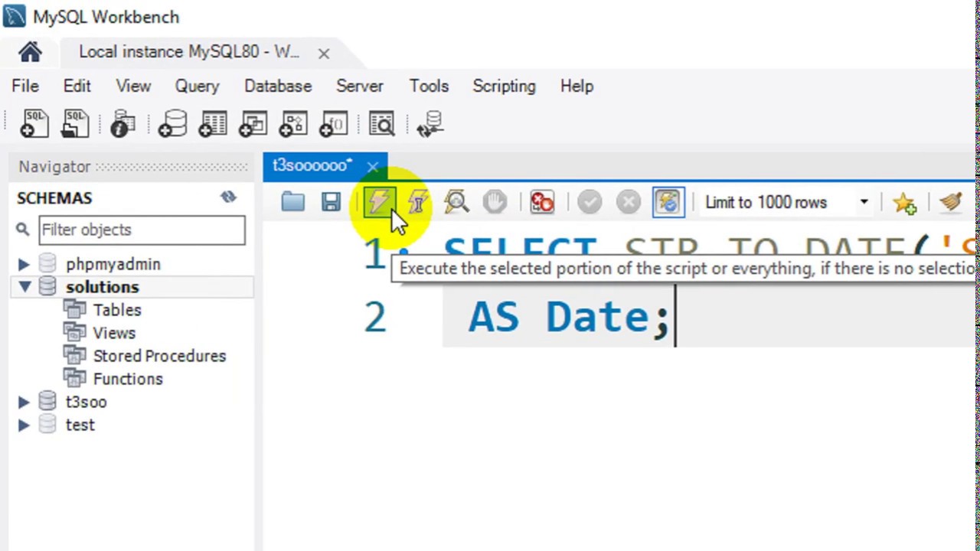Refresh the schemas list

click(x=228, y=197)
